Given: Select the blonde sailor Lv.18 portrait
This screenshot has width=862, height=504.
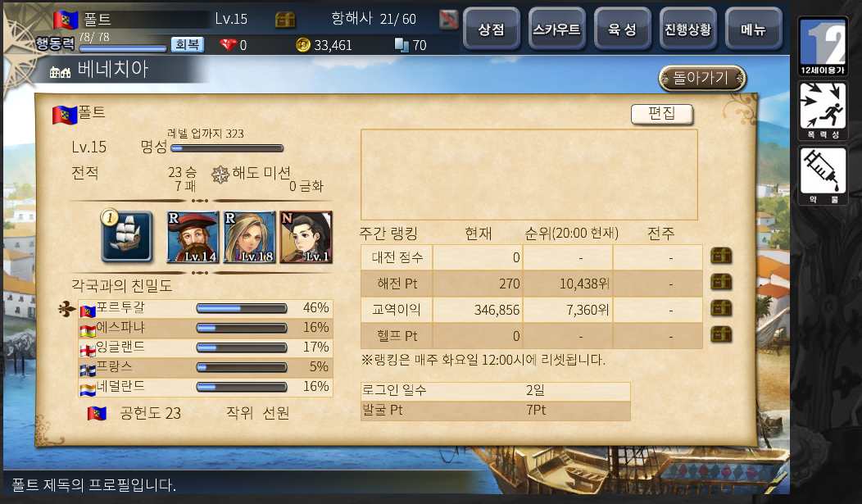Looking at the screenshot, I should tap(249, 237).
